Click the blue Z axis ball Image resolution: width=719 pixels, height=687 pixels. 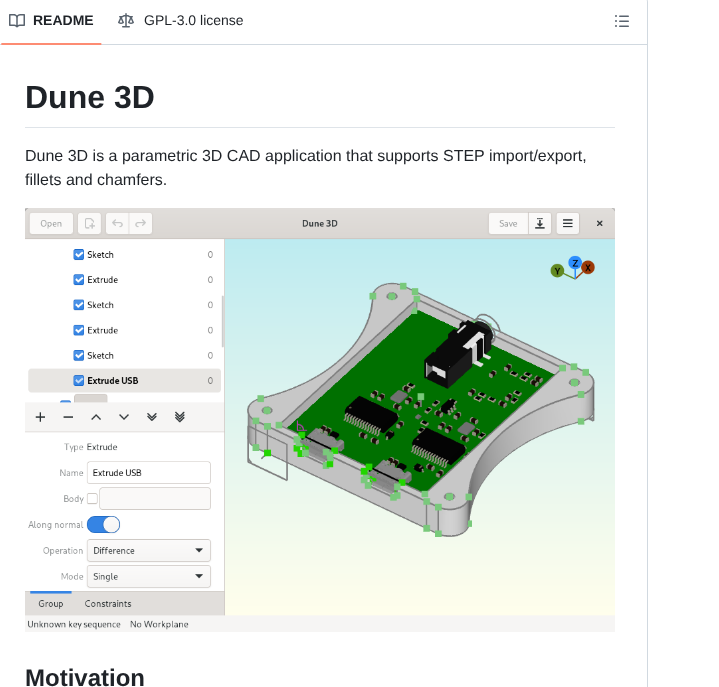(575, 263)
